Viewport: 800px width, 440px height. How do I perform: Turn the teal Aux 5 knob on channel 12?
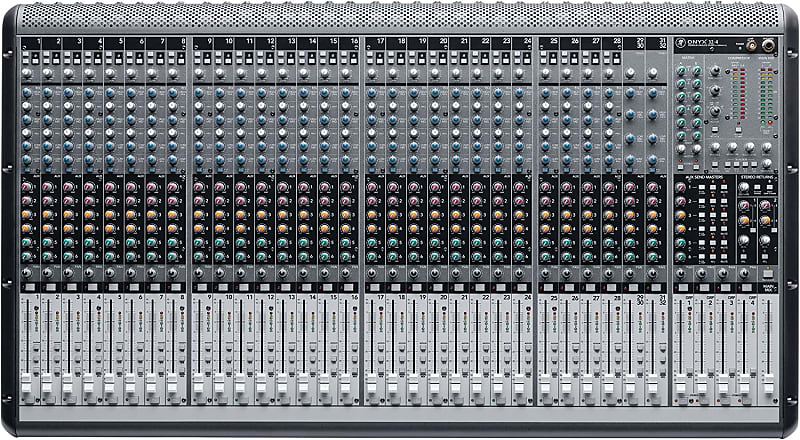262,242
